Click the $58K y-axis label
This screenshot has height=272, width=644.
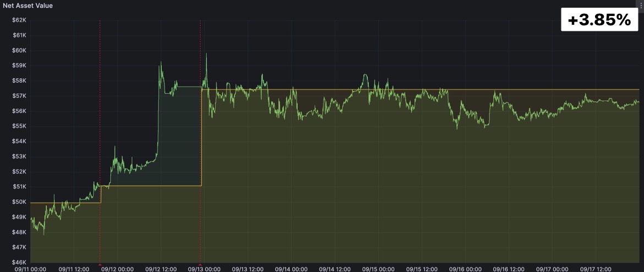[x=20, y=81]
